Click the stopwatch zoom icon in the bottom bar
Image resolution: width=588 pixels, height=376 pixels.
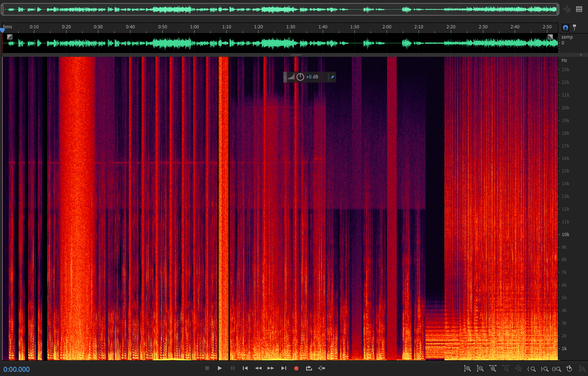[x=569, y=368]
